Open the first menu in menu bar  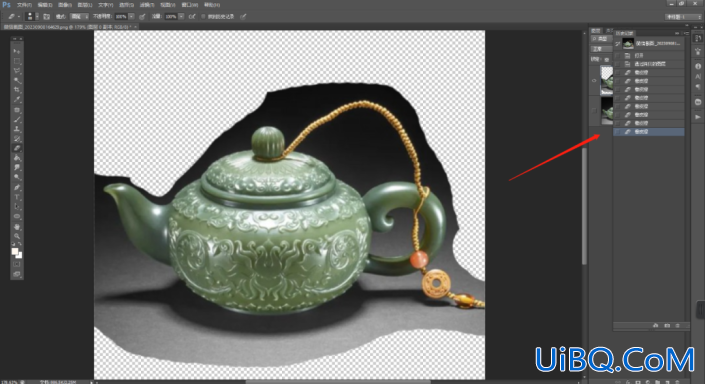coord(24,5)
